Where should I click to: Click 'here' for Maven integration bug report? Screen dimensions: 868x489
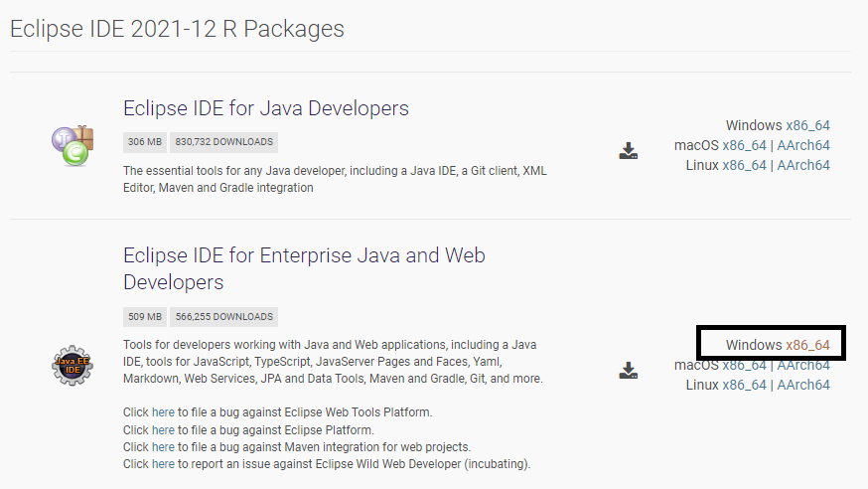click(x=163, y=447)
